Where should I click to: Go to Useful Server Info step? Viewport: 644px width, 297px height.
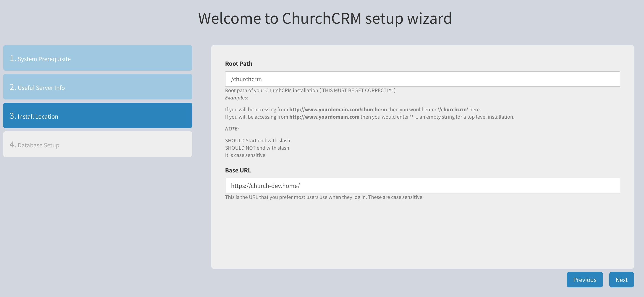(97, 87)
